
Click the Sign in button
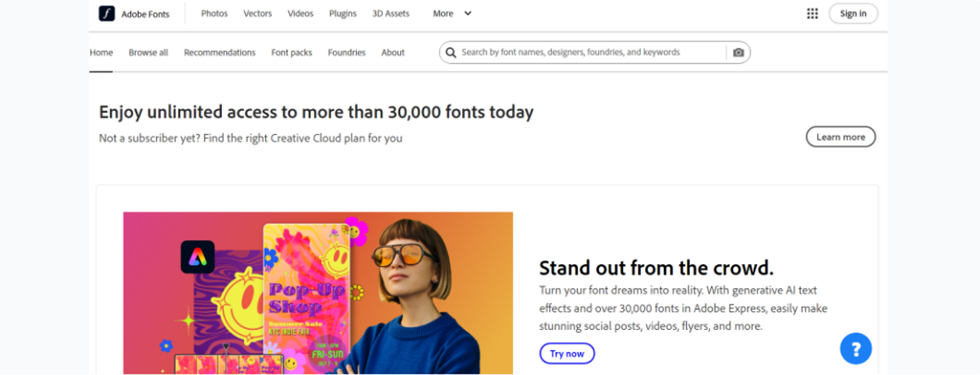(x=853, y=13)
